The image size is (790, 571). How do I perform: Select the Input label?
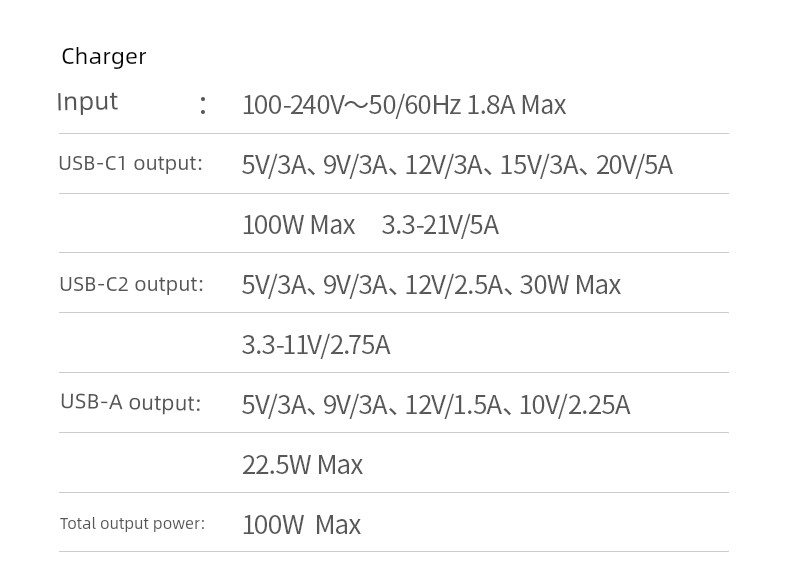point(87,102)
